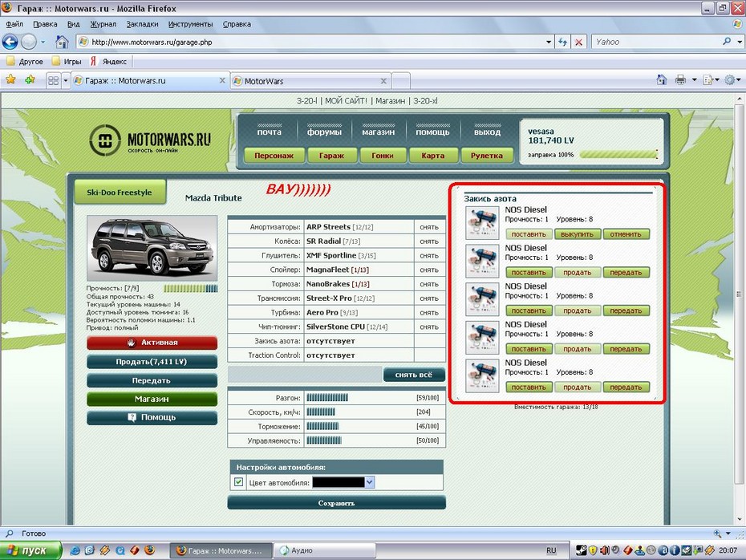This screenshot has height=560, width=746.
Task: Open the Журнал menu
Action: pyautogui.click(x=103, y=24)
